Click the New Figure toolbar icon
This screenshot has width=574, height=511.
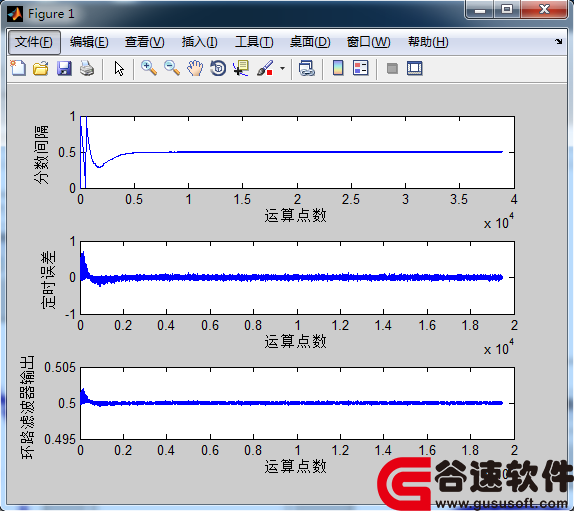click(x=18, y=68)
